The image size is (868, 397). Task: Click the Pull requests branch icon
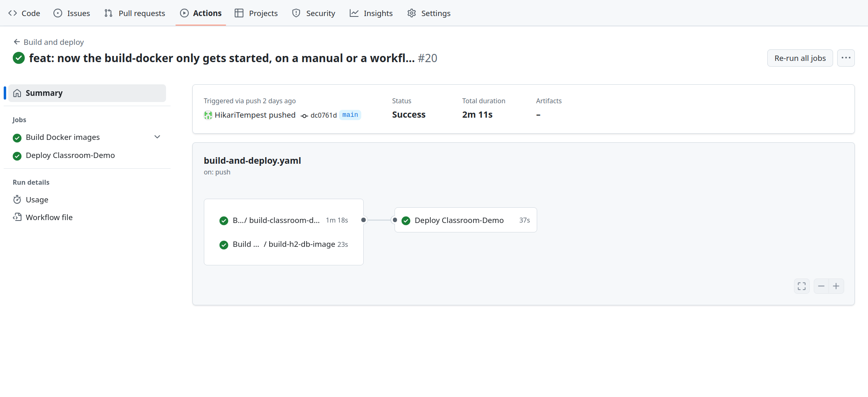click(x=108, y=13)
